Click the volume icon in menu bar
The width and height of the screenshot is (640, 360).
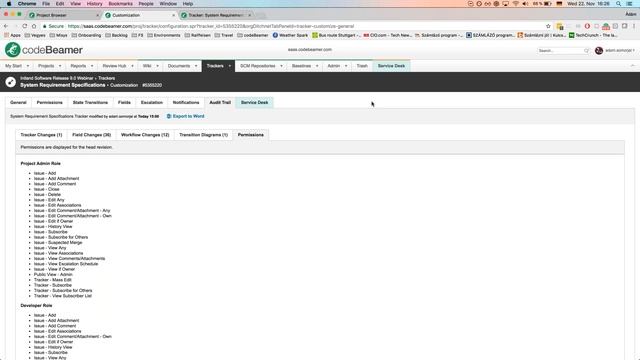(x=525, y=4)
